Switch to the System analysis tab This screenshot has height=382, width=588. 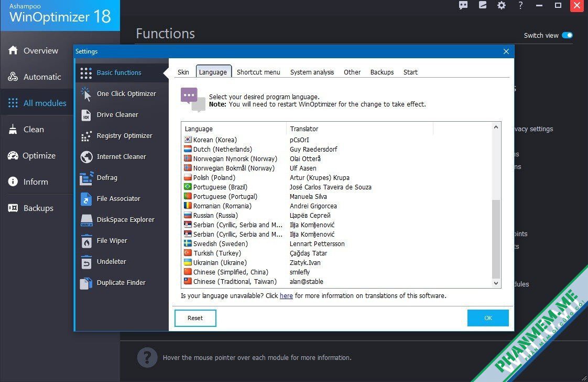point(312,72)
